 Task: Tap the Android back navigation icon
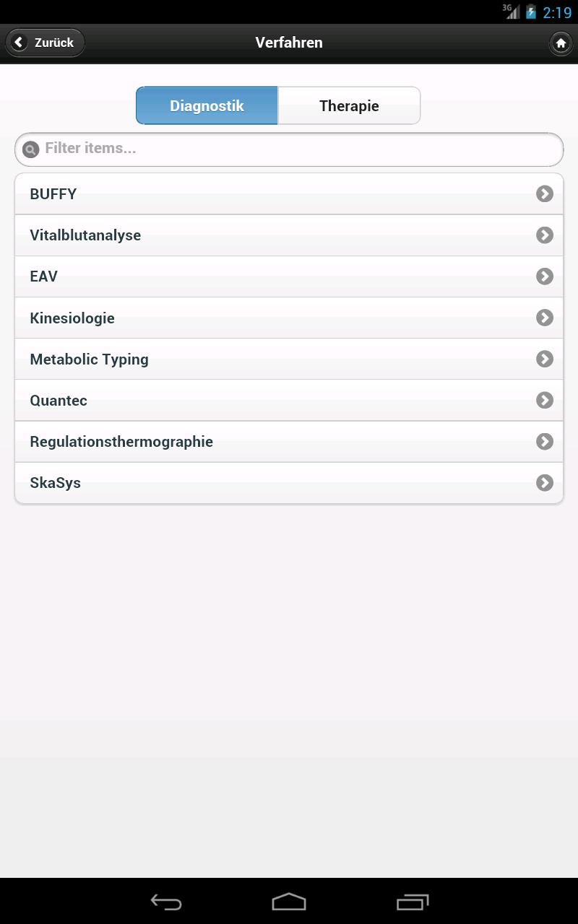point(165,902)
